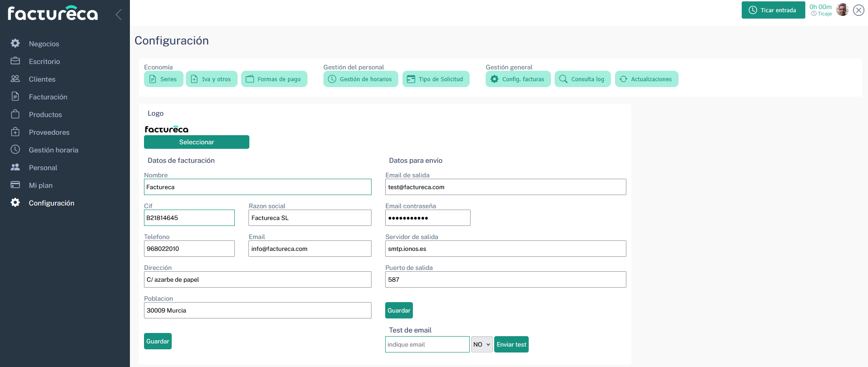
Task: Click the Clientes people icon
Action: [x=15, y=78]
